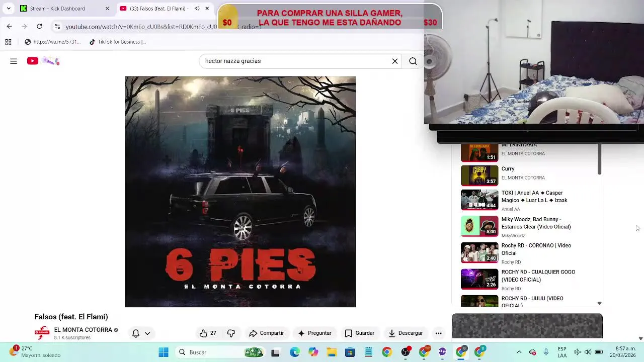Click the Compartir button

(267, 333)
